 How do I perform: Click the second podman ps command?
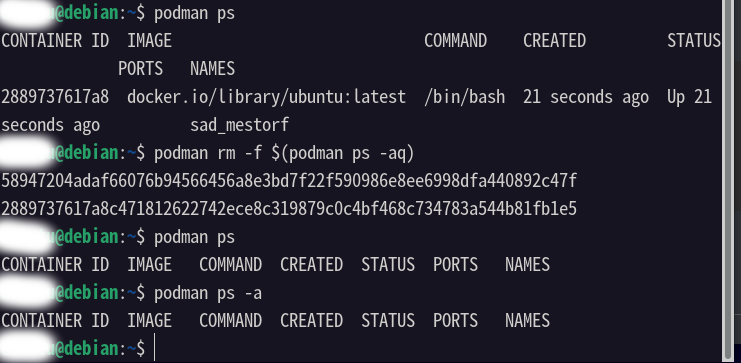coord(194,237)
